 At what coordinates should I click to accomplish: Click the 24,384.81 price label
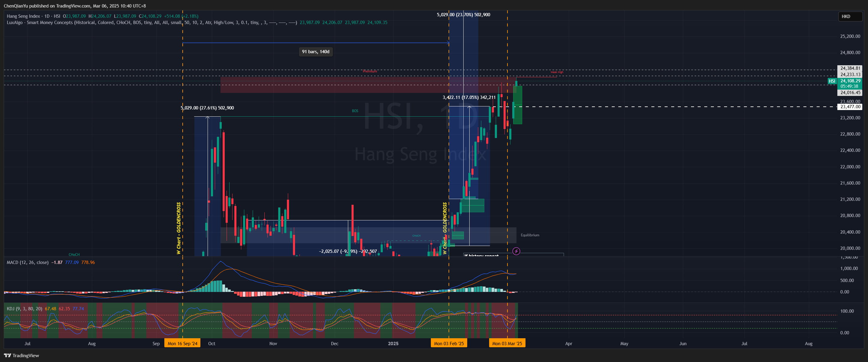850,68
